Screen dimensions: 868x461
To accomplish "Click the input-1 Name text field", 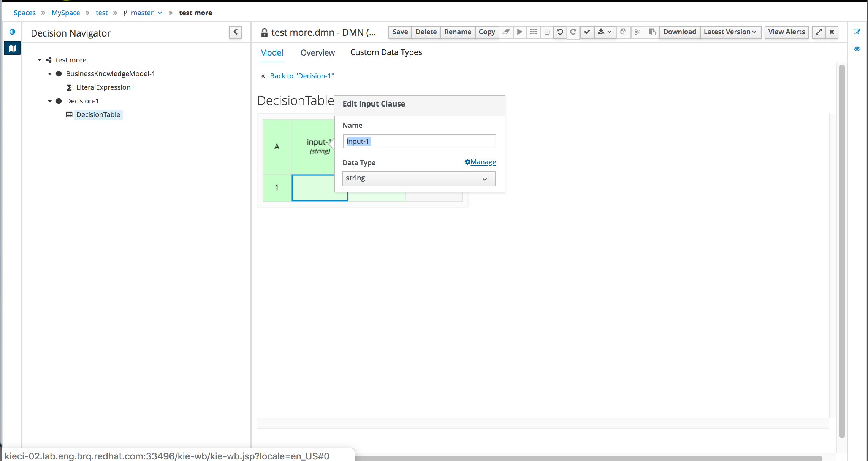I will [x=419, y=141].
